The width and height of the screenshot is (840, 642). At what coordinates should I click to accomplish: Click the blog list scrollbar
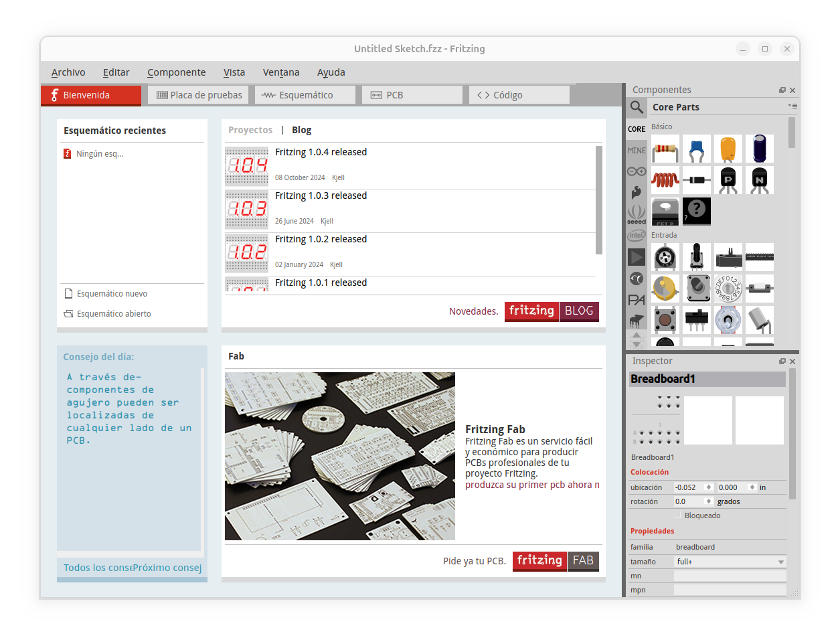point(599,200)
